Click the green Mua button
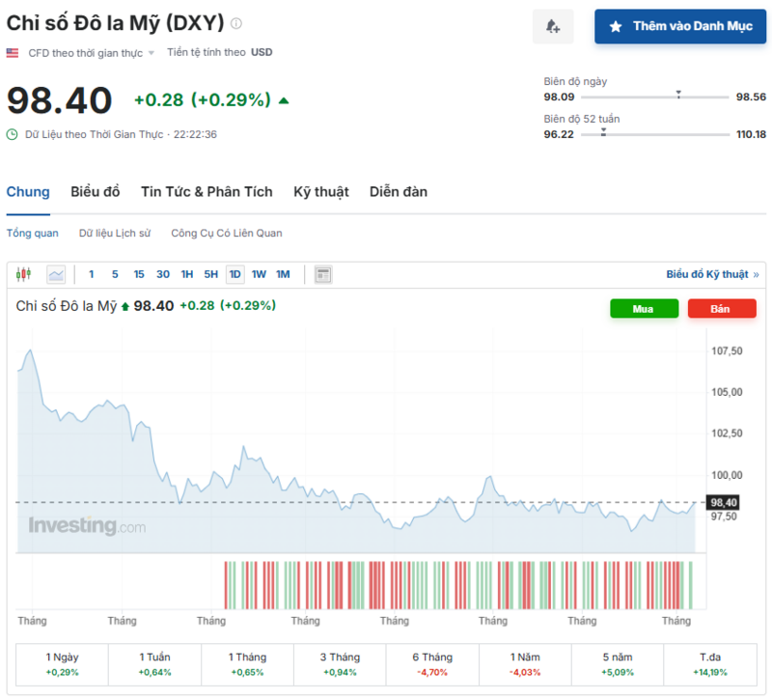 pos(644,309)
